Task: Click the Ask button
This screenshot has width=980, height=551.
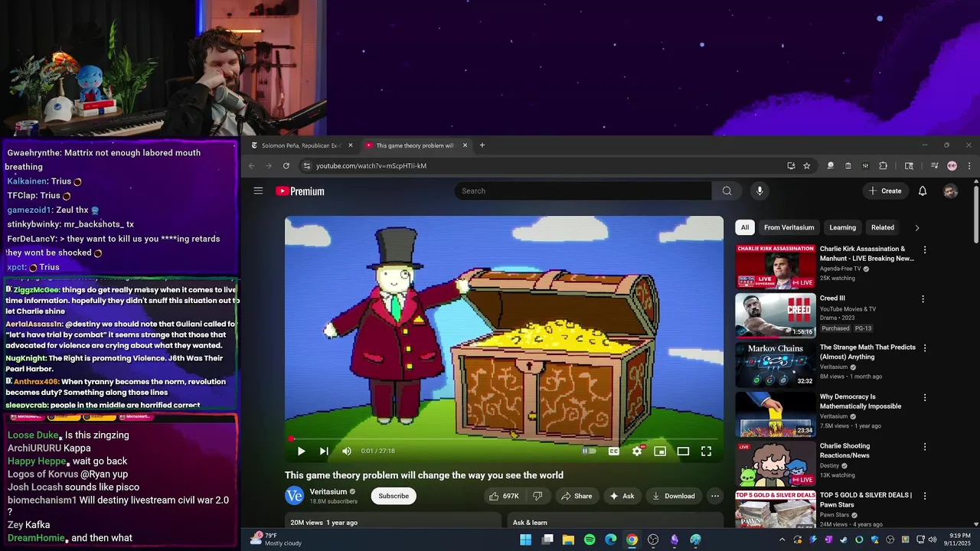Action: tap(622, 496)
